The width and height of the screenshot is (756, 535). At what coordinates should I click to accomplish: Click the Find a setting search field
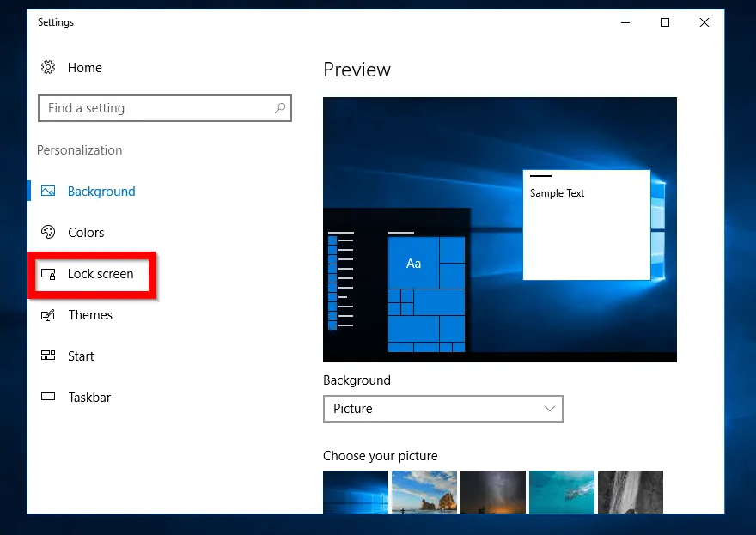[155, 108]
